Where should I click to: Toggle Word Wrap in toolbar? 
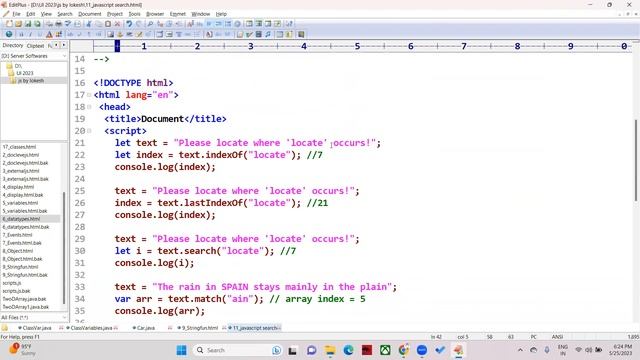click(x=209, y=24)
